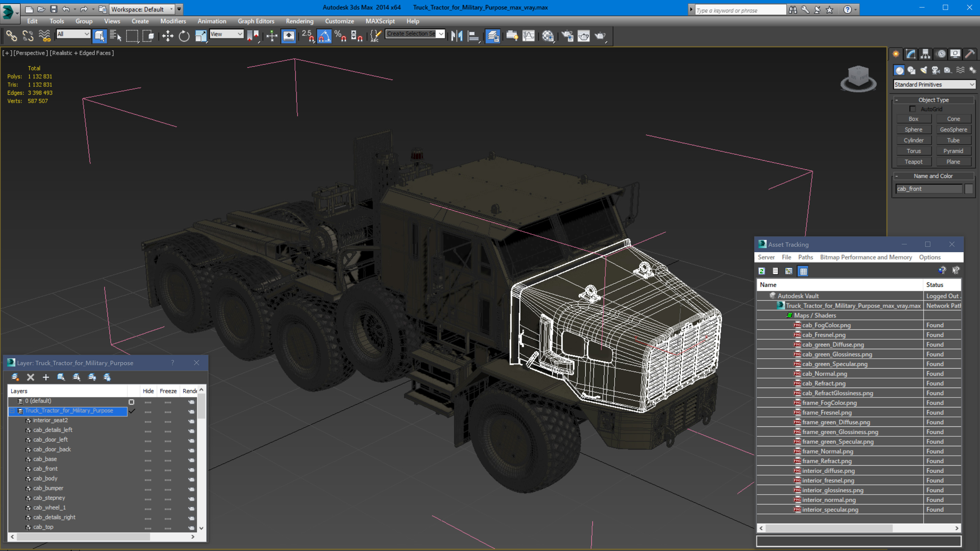Open the Hierarchy panel tab icon
The height and width of the screenshot is (551, 980).
tap(926, 54)
